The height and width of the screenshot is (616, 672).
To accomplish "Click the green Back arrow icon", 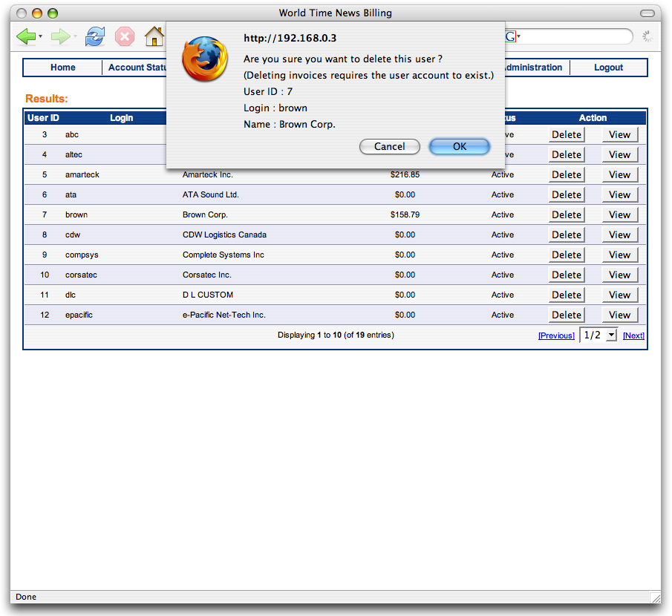I will (25, 36).
